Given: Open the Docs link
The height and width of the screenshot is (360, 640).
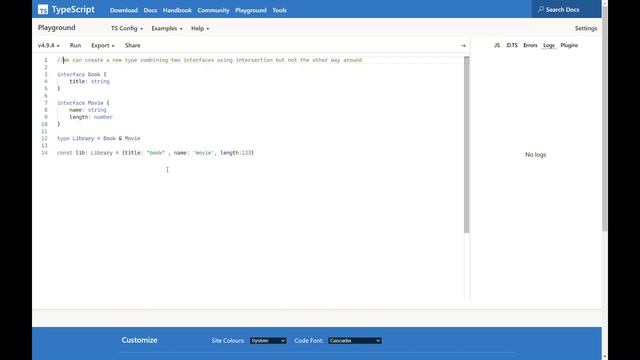Looking at the screenshot, I should pos(150,10).
